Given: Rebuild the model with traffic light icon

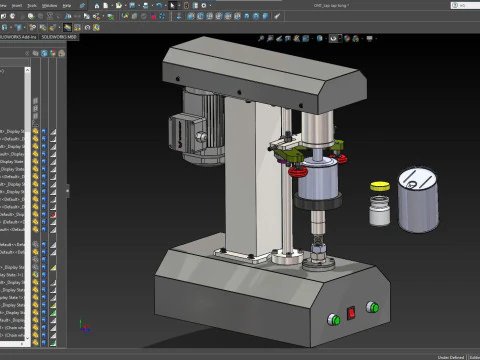Looking at the screenshot, I should coord(186,5).
